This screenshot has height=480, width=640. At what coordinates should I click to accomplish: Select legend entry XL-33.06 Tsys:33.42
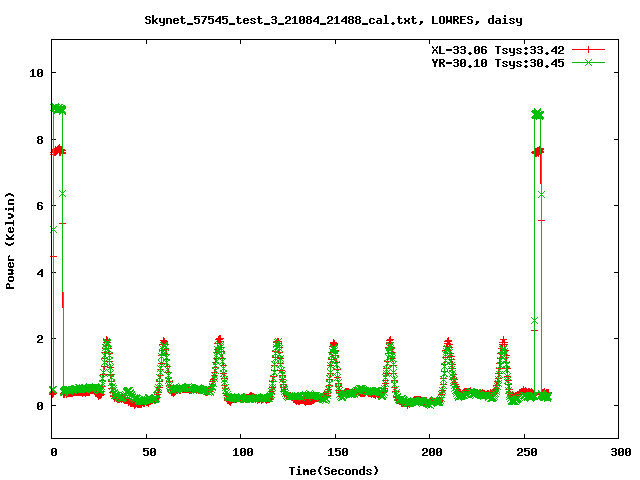click(498, 50)
